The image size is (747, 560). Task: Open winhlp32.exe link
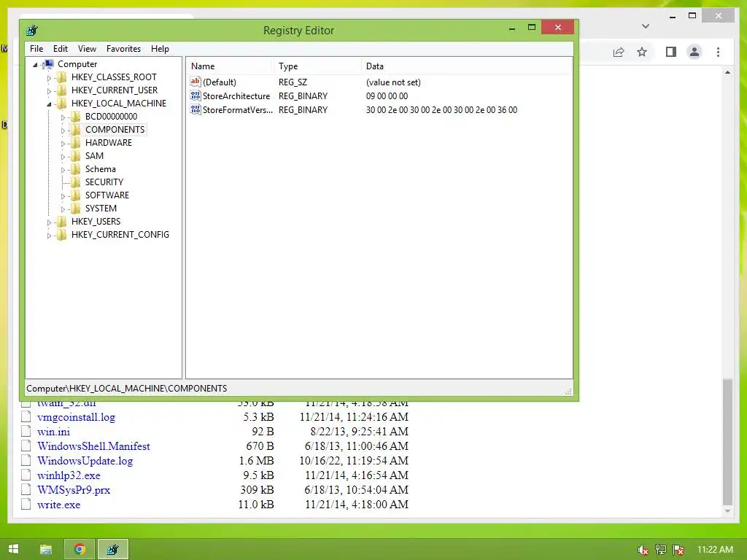point(69,475)
